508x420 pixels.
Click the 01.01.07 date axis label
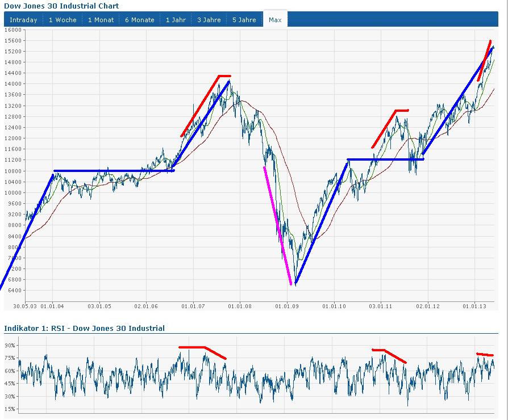(x=193, y=306)
